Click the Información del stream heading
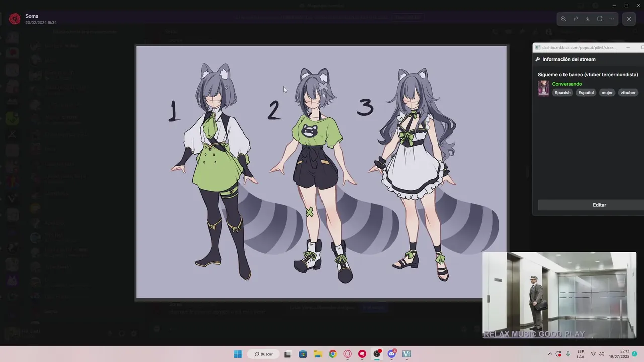 pos(569,59)
